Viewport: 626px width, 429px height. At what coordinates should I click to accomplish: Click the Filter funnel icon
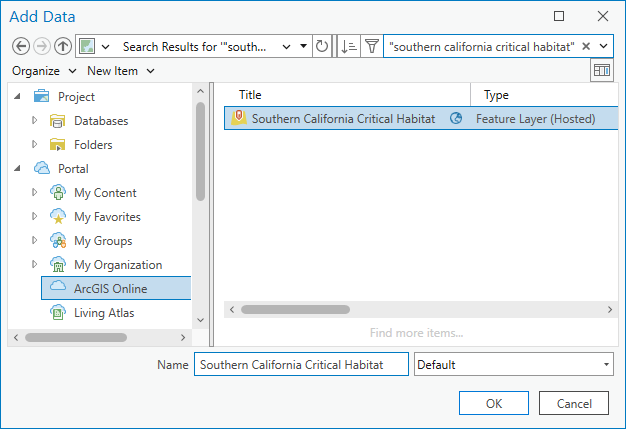372,47
